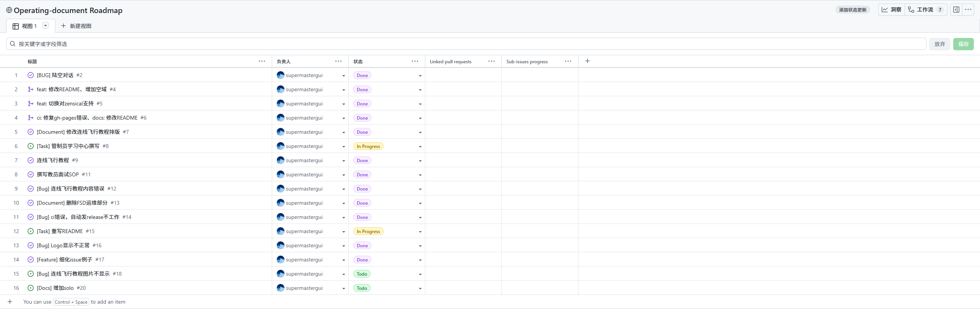This screenshot has width=980, height=309.
Task: Add a new field with plus icon
Action: coord(588,61)
